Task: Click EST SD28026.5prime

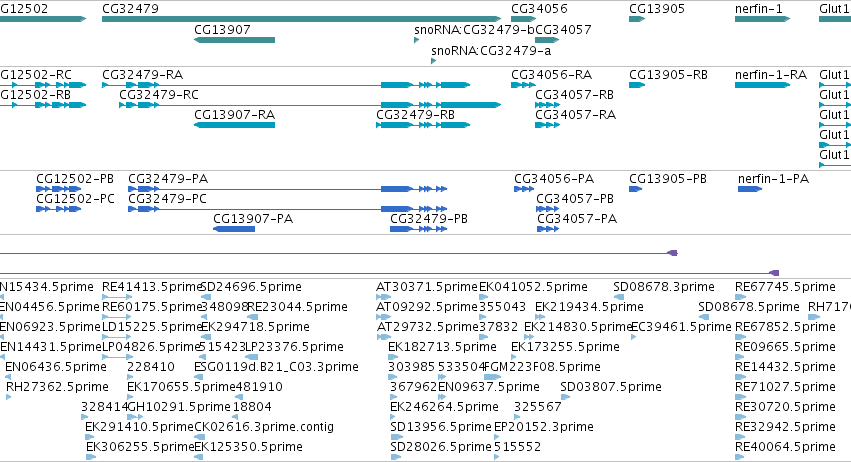Action: (441, 447)
